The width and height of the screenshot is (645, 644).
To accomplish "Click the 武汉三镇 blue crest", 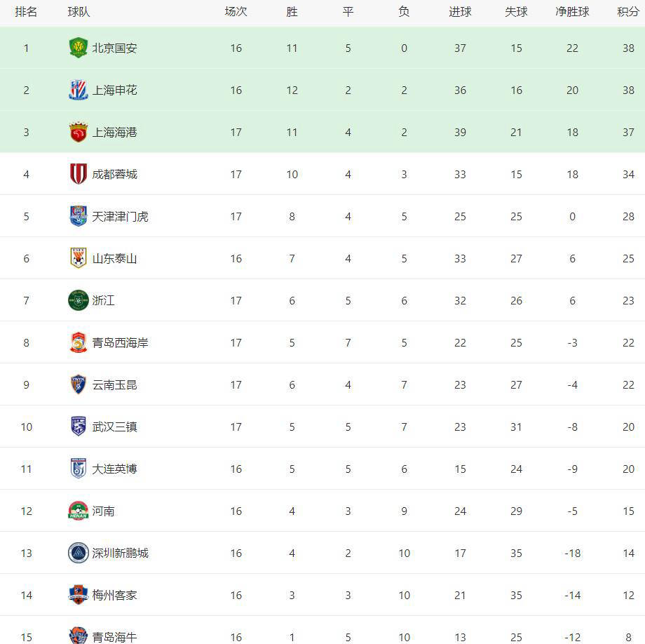I will [78, 427].
